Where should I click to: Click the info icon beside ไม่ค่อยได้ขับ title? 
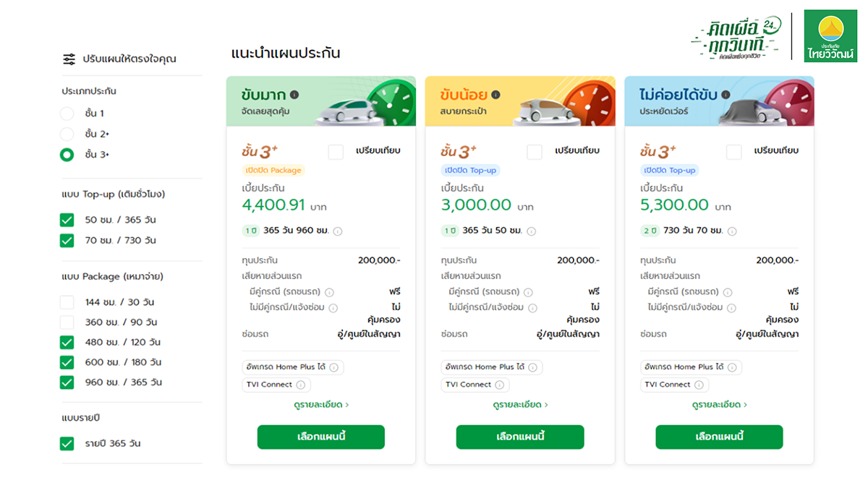point(726,95)
